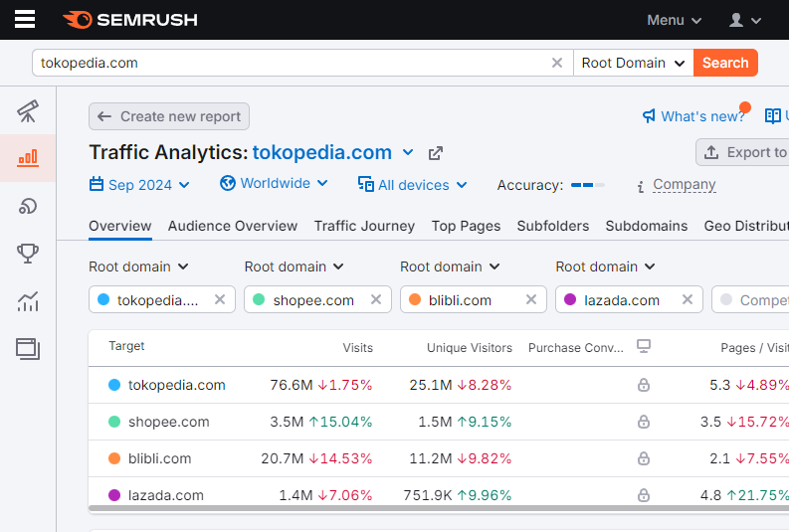Click the Purchase Conv... column header
This screenshot has height=532, width=789.
click(x=576, y=348)
